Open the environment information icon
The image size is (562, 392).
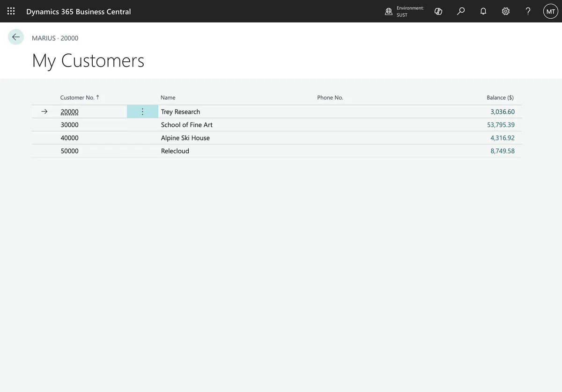tap(389, 11)
